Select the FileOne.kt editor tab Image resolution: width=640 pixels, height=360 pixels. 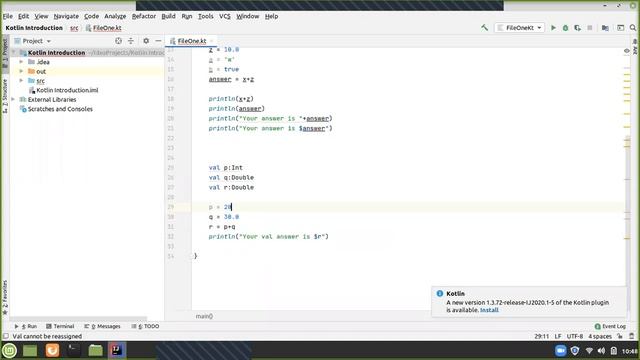point(191,41)
